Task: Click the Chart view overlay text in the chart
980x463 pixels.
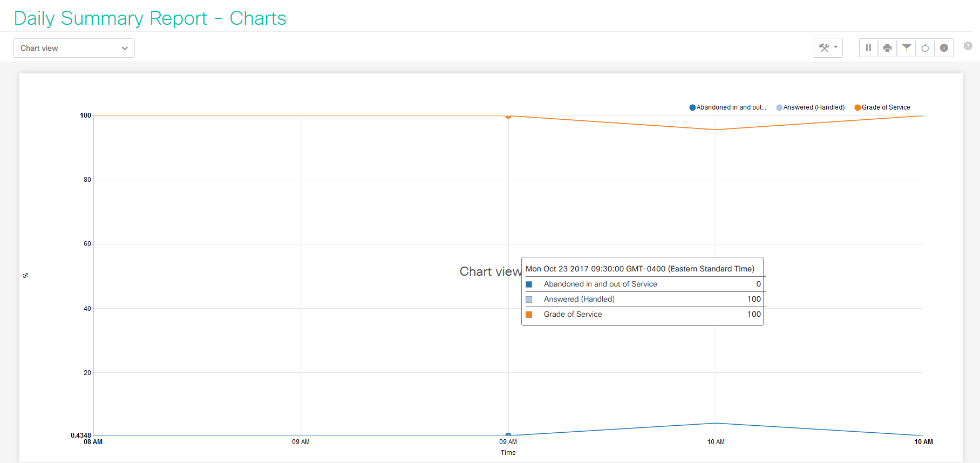Action: point(491,271)
